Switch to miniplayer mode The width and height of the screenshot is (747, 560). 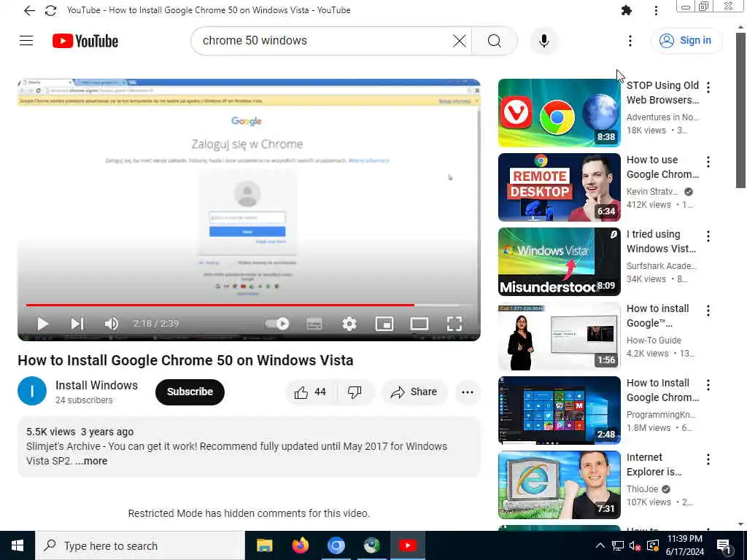click(384, 324)
